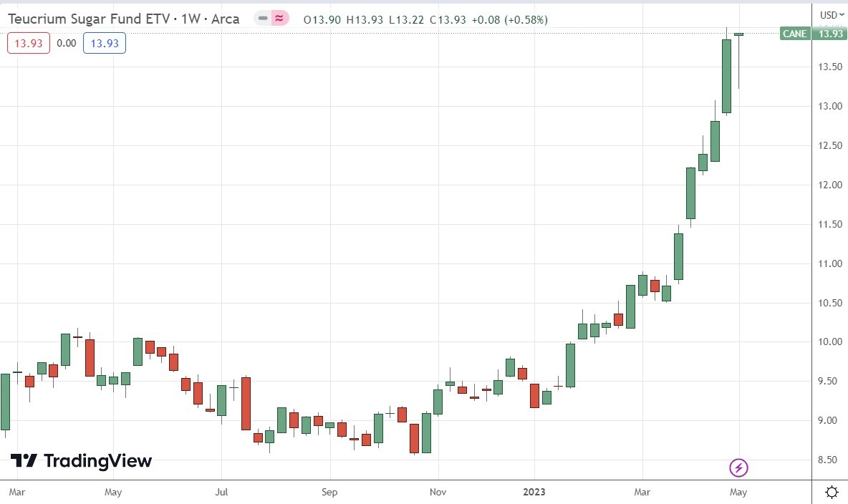Image resolution: width=848 pixels, height=504 pixels.
Task: Click the Jul label on time axis
Action: coord(221,492)
